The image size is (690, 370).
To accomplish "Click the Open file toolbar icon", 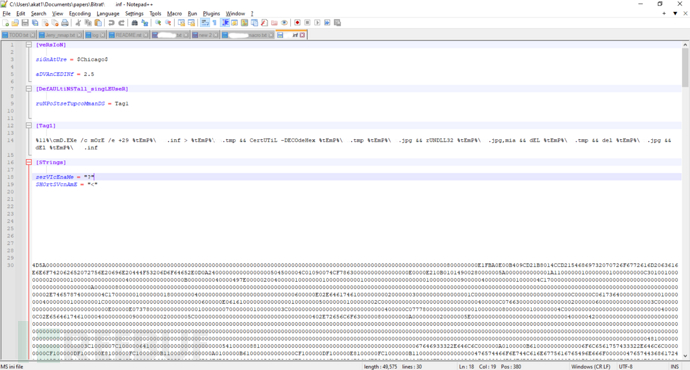I will tap(15, 23).
